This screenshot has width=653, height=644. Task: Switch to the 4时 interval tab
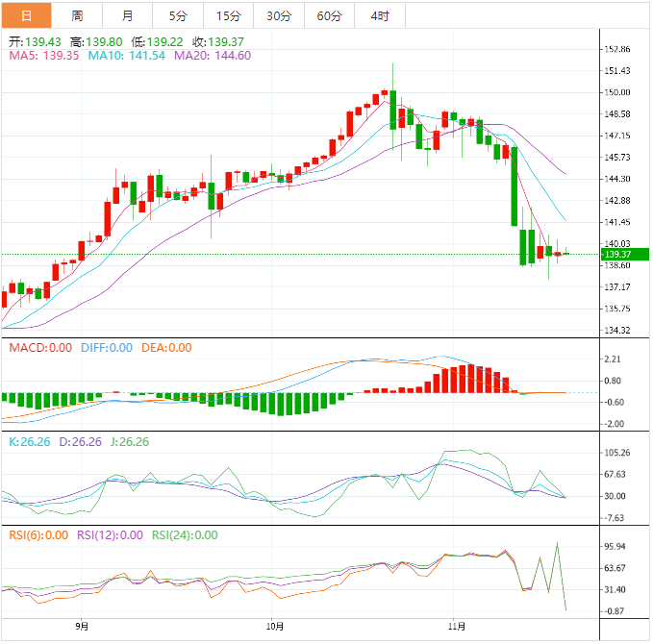click(380, 16)
